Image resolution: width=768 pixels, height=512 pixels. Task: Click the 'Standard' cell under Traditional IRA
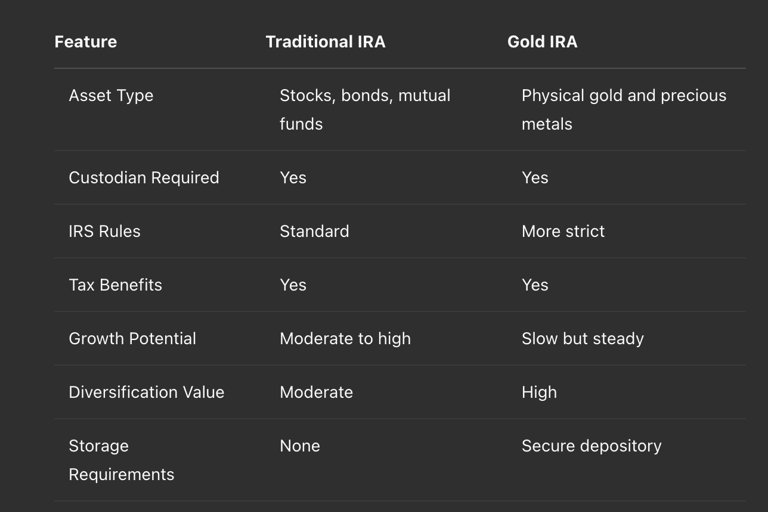tap(314, 231)
